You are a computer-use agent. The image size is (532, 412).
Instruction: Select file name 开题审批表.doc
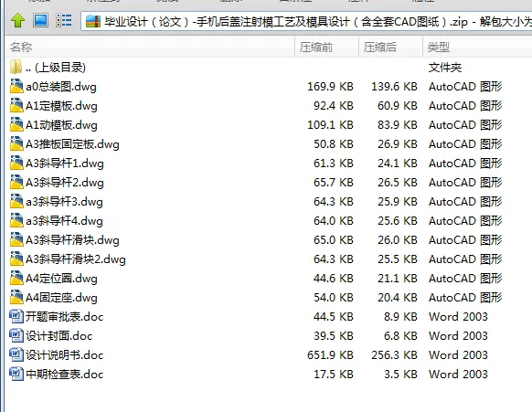point(65,317)
